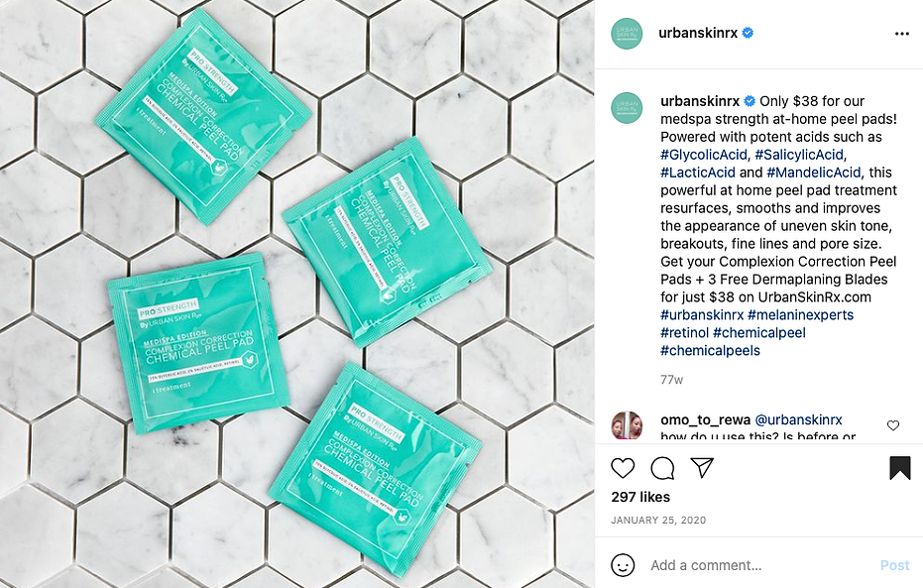Click in the Add a comment field
The height and width of the screenshot is (588, 923).
click(759, 565)
